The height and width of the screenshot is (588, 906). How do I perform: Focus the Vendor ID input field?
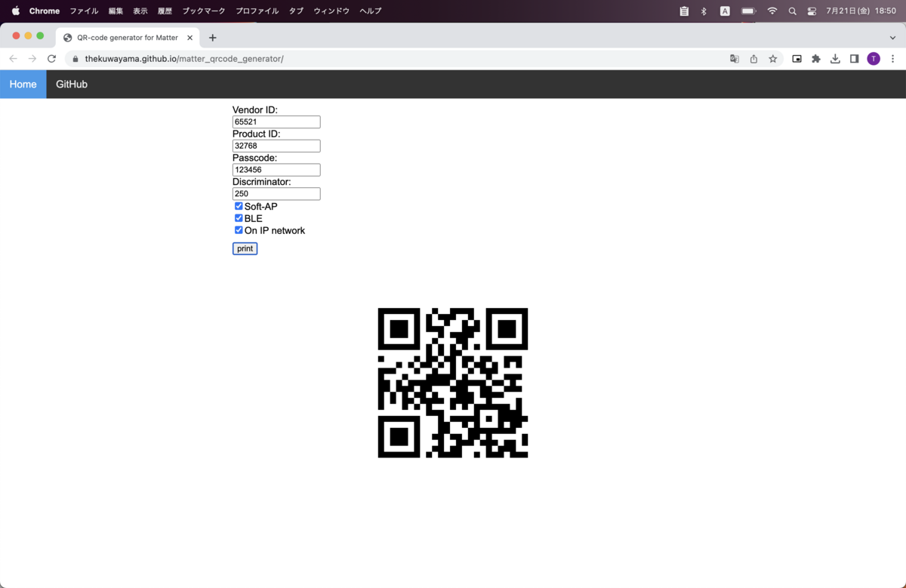[x=276, y=122]
